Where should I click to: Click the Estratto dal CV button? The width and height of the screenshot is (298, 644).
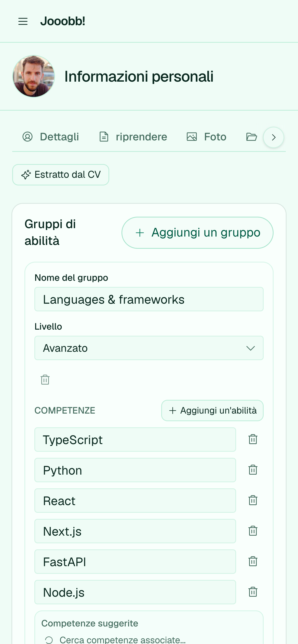point(61,175)
